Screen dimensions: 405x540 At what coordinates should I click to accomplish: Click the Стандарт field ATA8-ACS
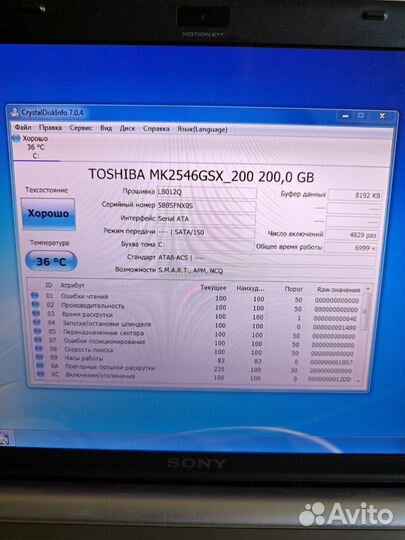266,258
